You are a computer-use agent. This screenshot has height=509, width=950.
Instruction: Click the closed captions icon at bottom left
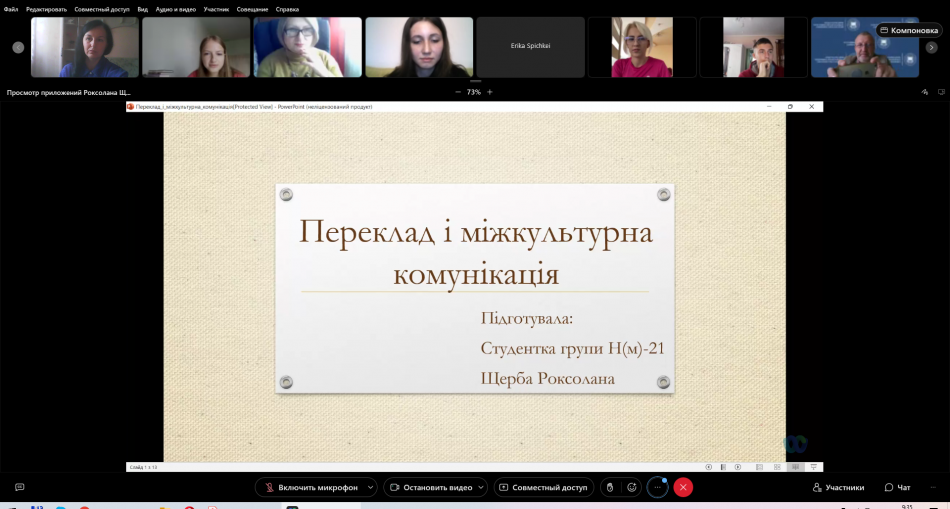tap(19, 487)
